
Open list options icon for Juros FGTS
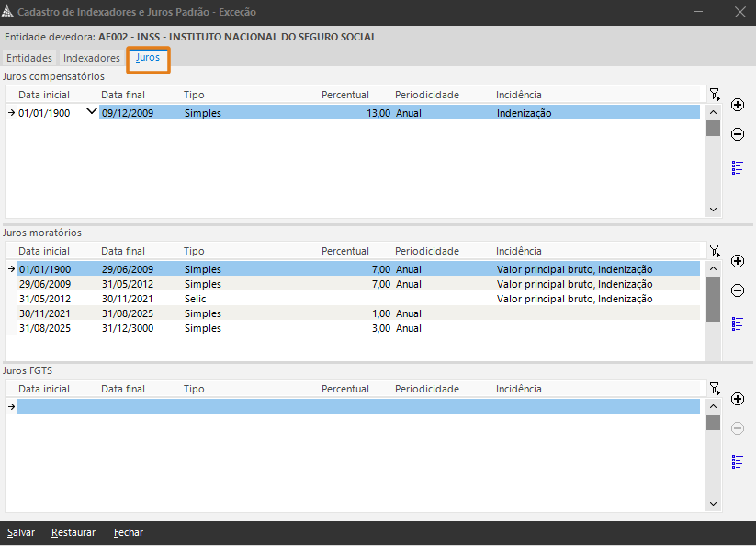(x=737, y=461)
